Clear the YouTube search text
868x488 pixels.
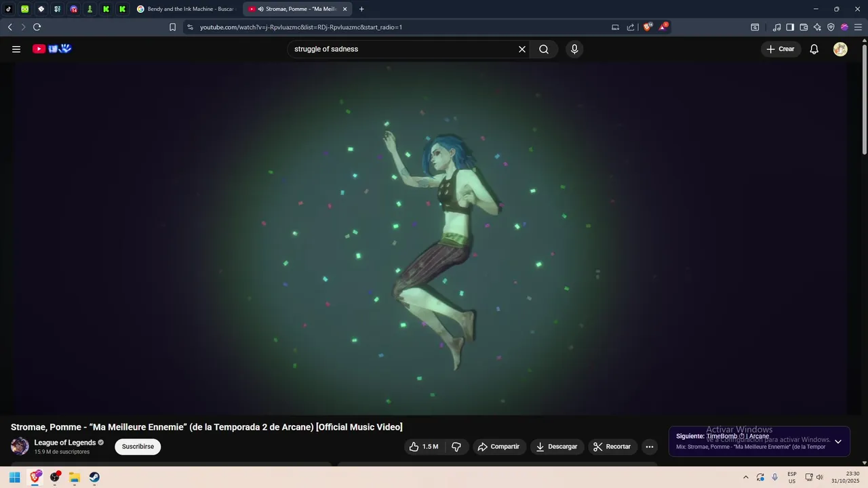[522, 49]
